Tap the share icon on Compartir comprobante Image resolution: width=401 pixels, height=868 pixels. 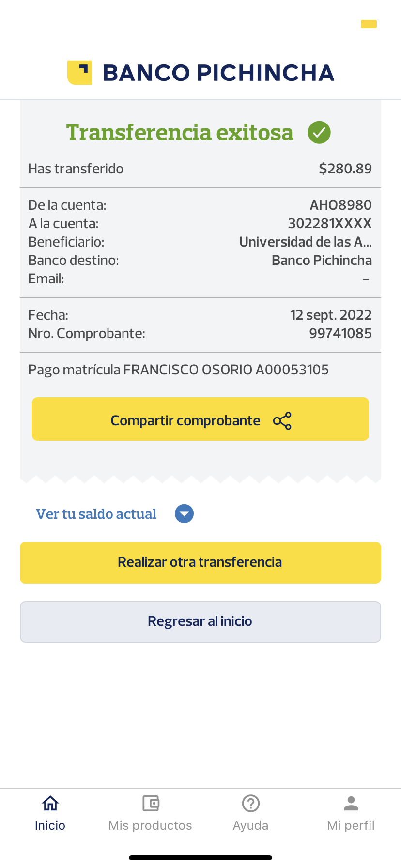pyautogui.click(x=282, y=421)
